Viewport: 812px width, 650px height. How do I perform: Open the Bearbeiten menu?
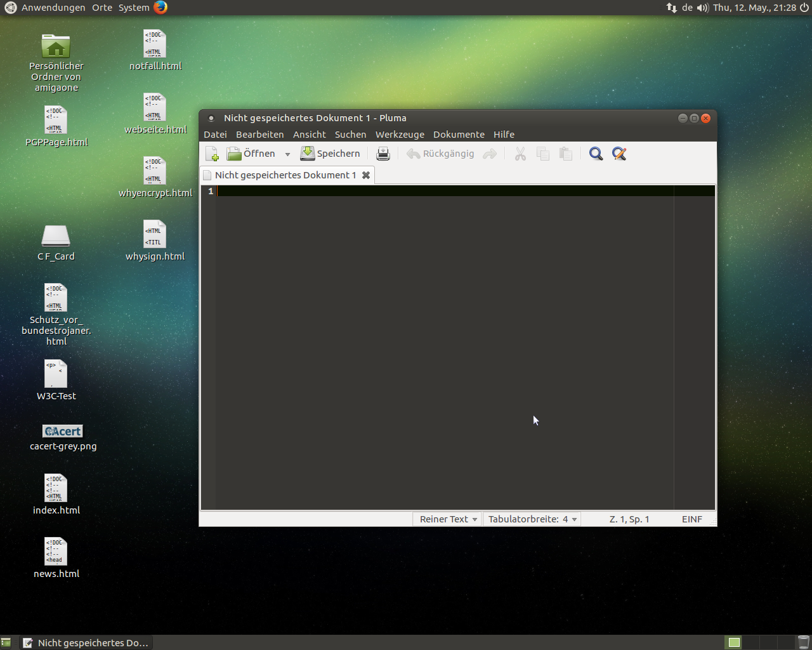click(259, 135)
